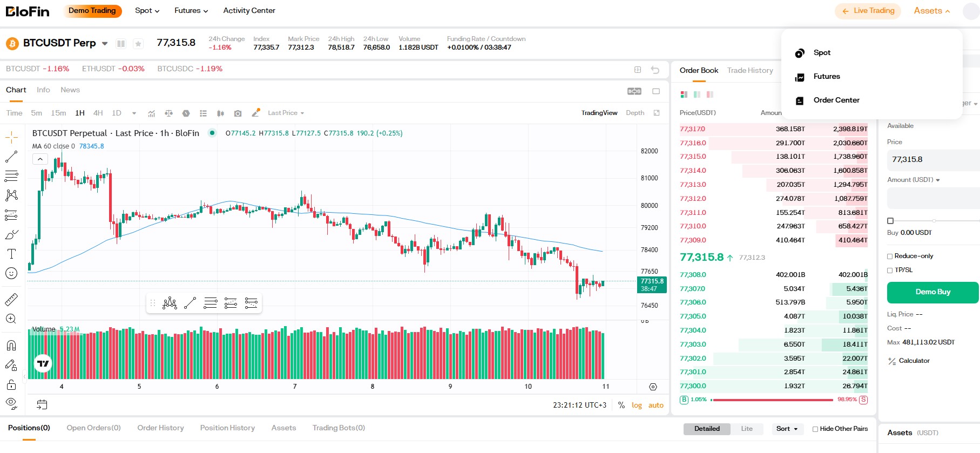980x453 pixels.
Task: Select the trend line drawing tool
Action: pyautogui.click(x=11, y=157)
